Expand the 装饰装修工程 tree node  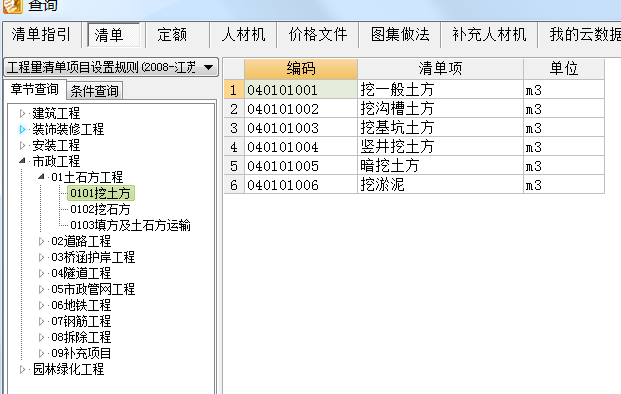pyautogui.click(x=22, y=129)
